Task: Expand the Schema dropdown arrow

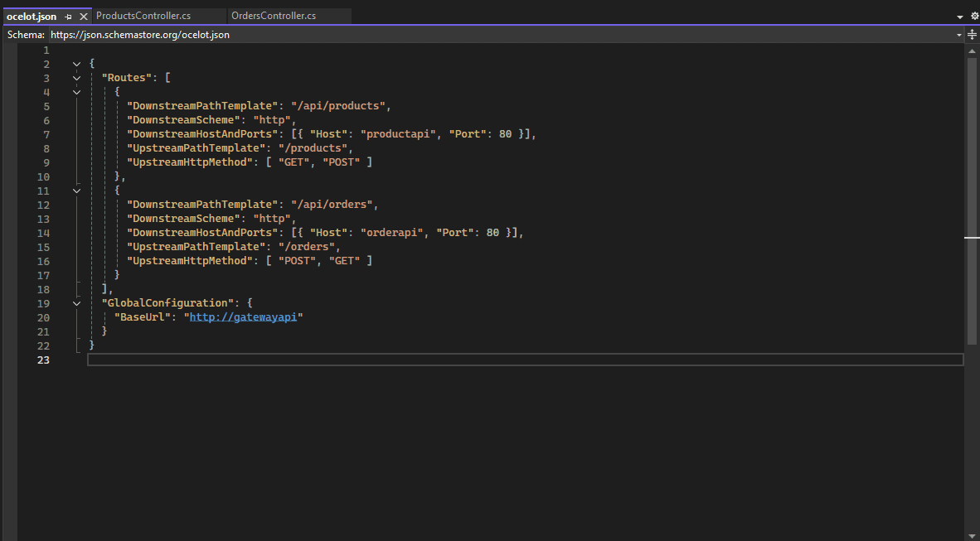Action: (x=958, y=35)
